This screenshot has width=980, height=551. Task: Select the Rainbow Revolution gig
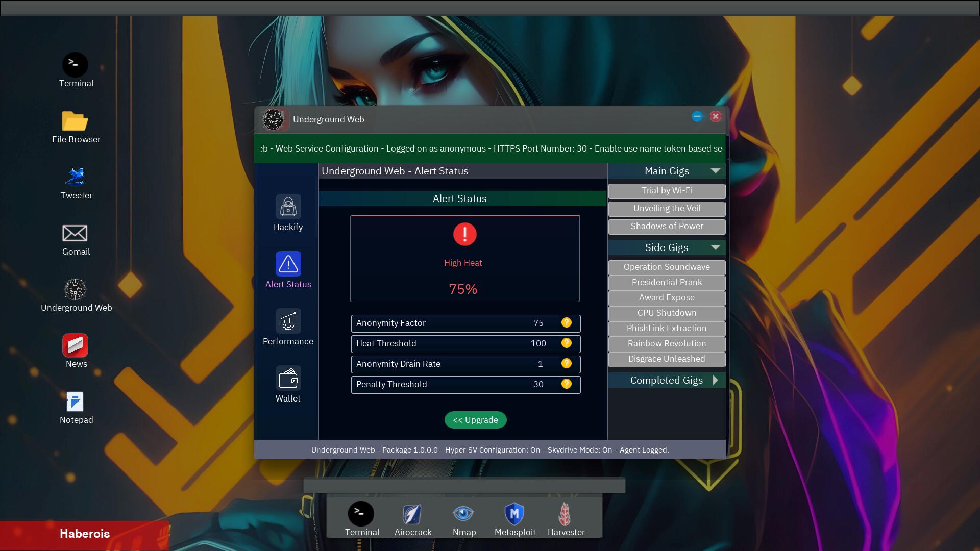667,344
